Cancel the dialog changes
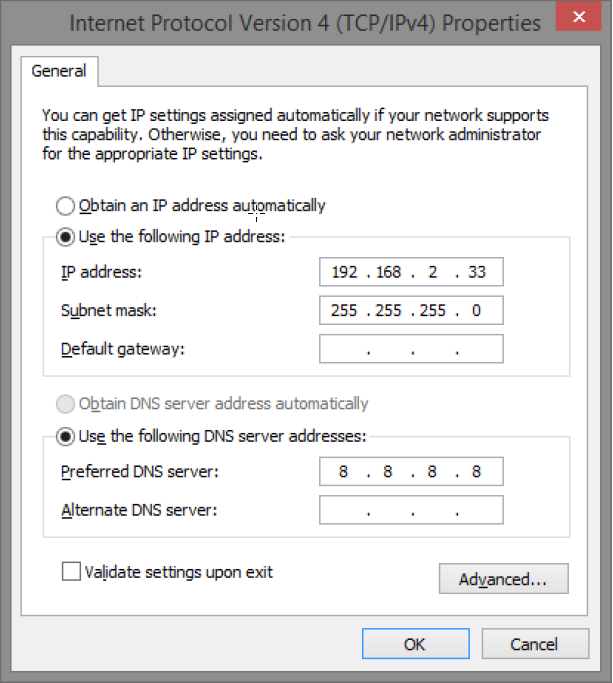This screenshot has height=683, width=613. 535,644
